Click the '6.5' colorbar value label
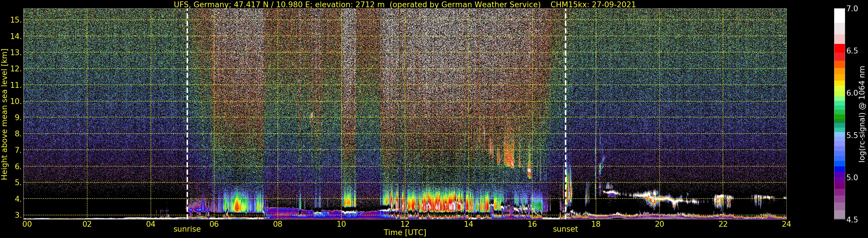Screen dimensions: 868x238 click(x=852, y=51)
